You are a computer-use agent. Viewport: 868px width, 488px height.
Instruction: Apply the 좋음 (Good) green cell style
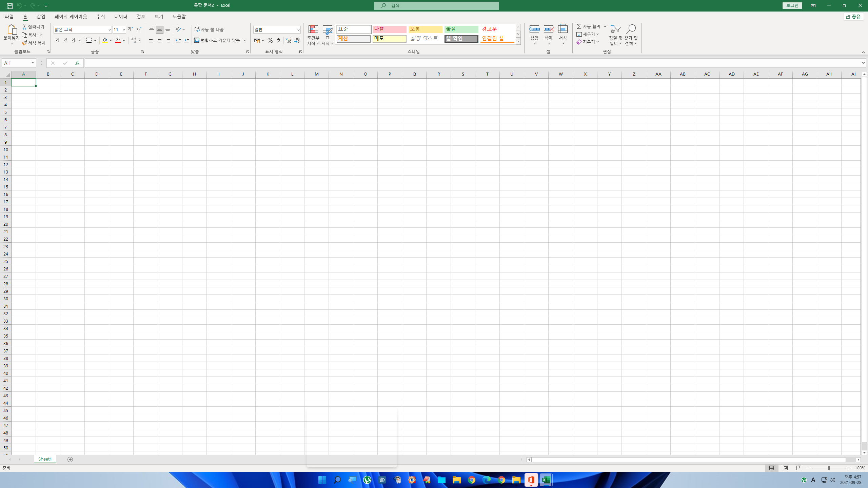click(461, 29)
